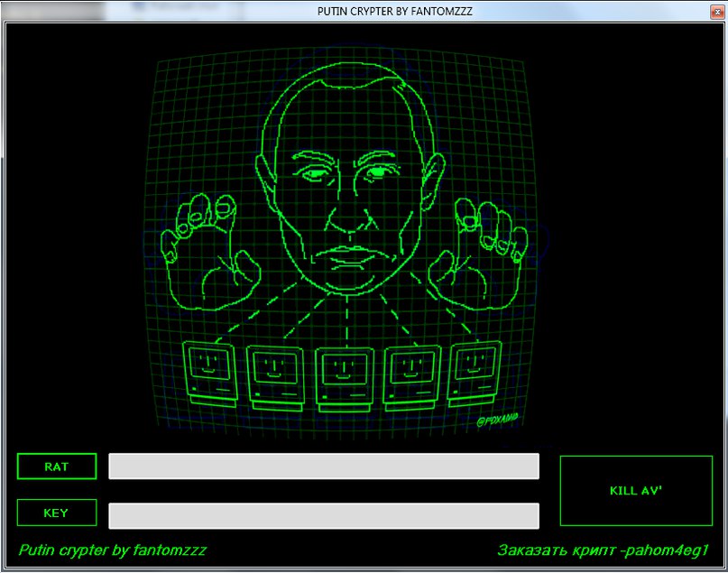
Task: Click the left hand in the illustration
Action: coord(207,253)
